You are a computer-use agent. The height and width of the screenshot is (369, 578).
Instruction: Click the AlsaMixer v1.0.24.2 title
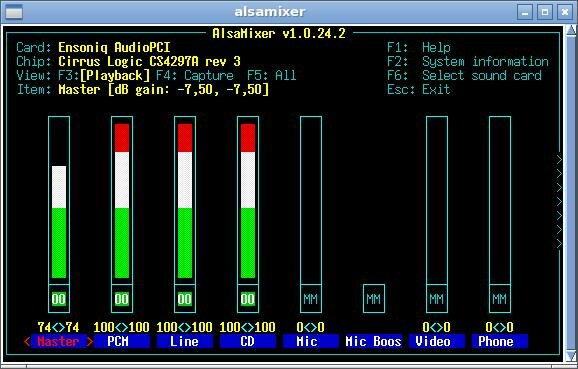point(279,34)
